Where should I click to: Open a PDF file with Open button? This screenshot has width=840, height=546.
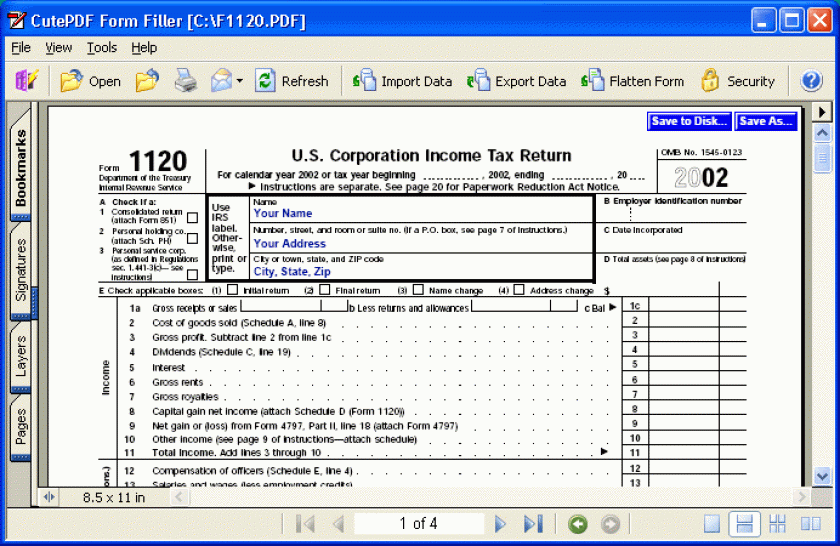tap(91, 81)
